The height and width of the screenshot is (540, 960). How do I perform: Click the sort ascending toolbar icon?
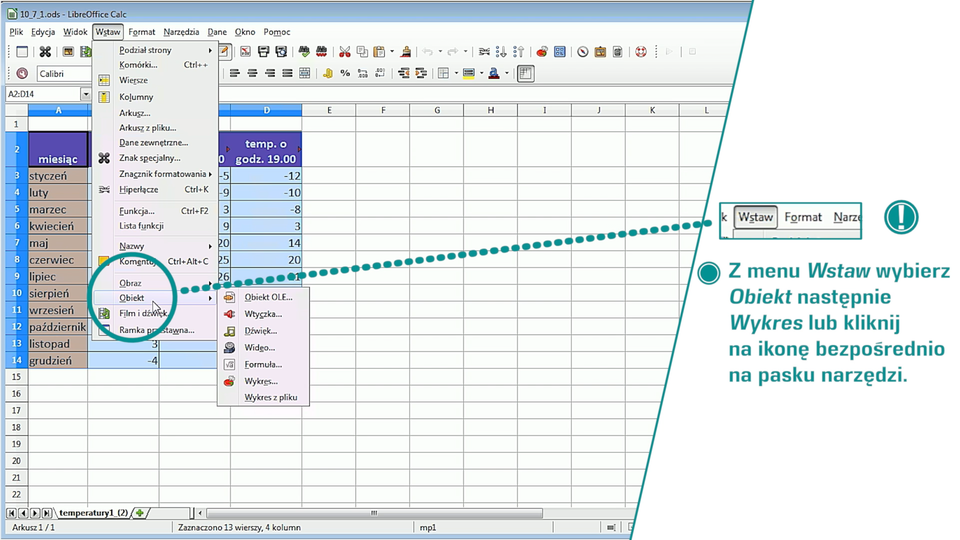click(502, 52)
